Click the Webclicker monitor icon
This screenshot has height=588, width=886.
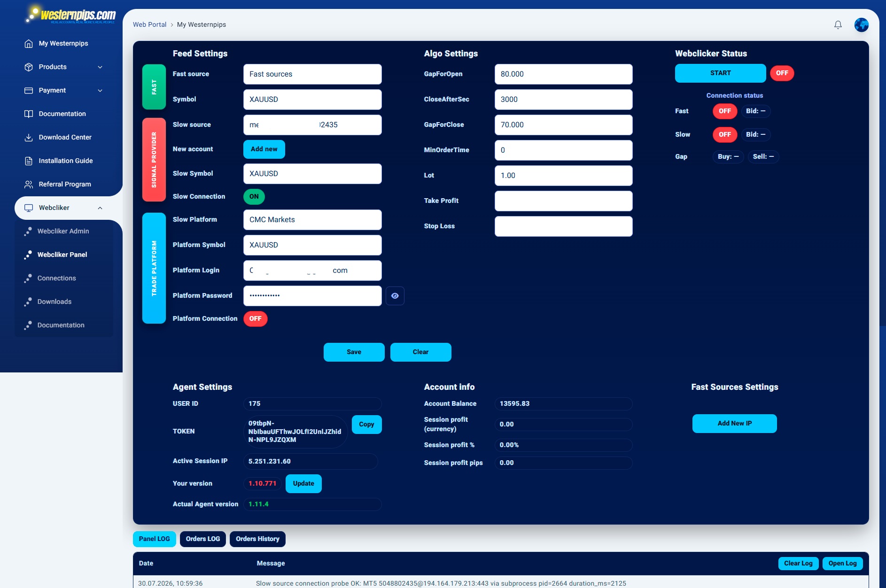click(x=29, y=208)
